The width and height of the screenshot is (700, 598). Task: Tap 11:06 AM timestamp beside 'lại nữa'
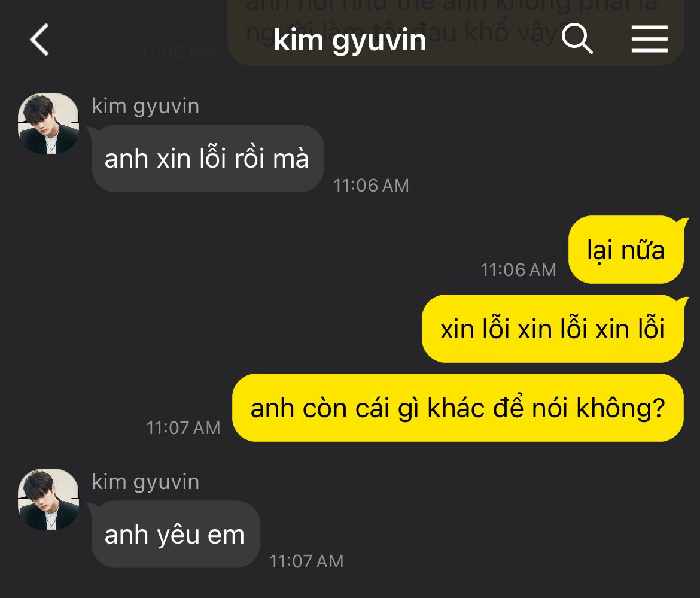coord(518,270)
